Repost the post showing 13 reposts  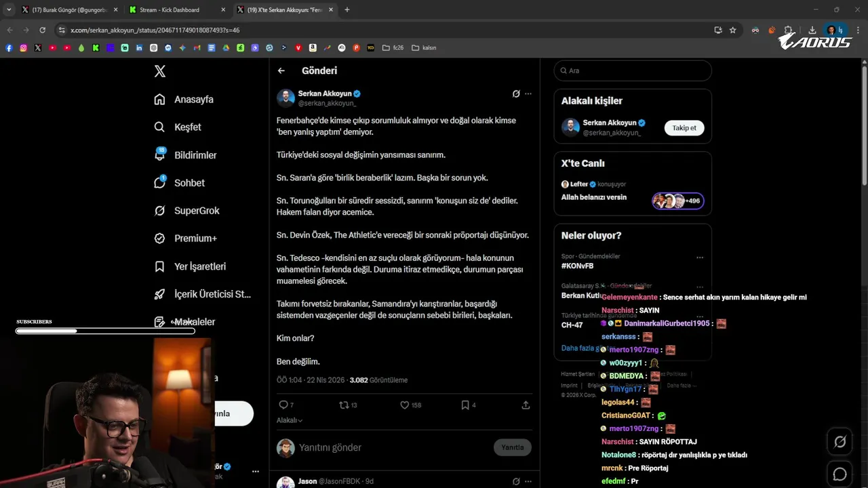pos(344,405)
